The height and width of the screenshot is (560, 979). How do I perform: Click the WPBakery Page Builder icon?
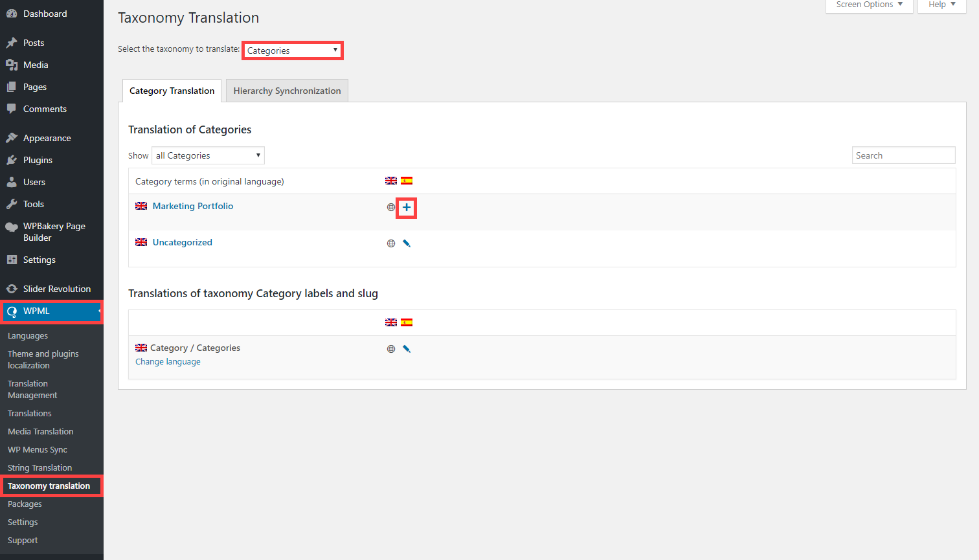point(12,227)
